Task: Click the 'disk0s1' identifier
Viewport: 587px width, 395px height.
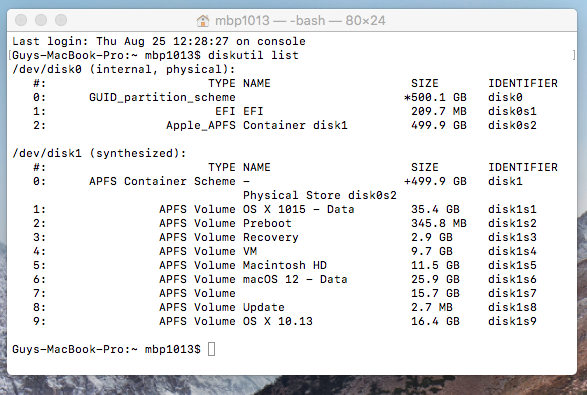Action: tap(512, 111)
